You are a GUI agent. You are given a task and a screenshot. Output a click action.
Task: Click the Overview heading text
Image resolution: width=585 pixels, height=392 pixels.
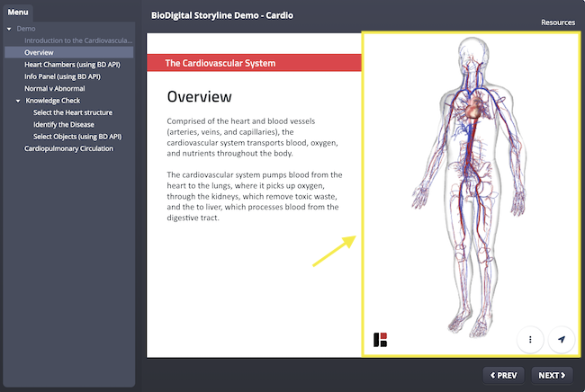point(199,96)
